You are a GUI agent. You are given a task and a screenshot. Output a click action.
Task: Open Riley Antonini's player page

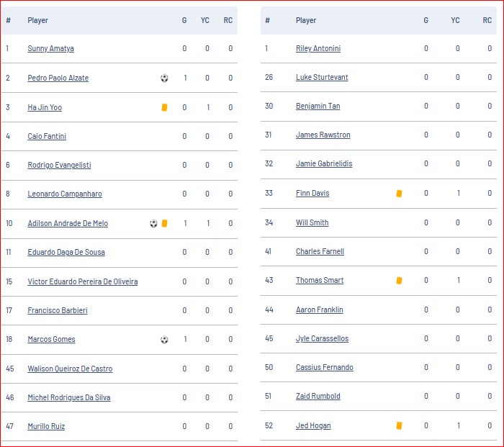[318, 48]
